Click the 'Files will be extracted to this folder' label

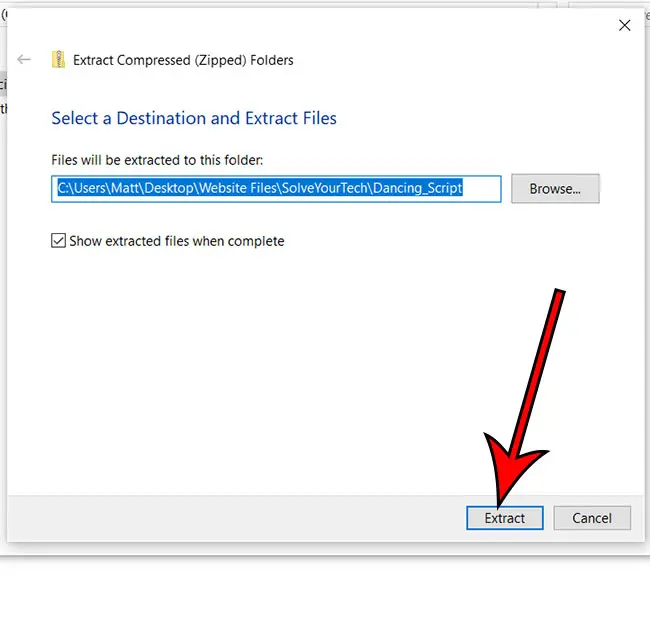[156, 160]
